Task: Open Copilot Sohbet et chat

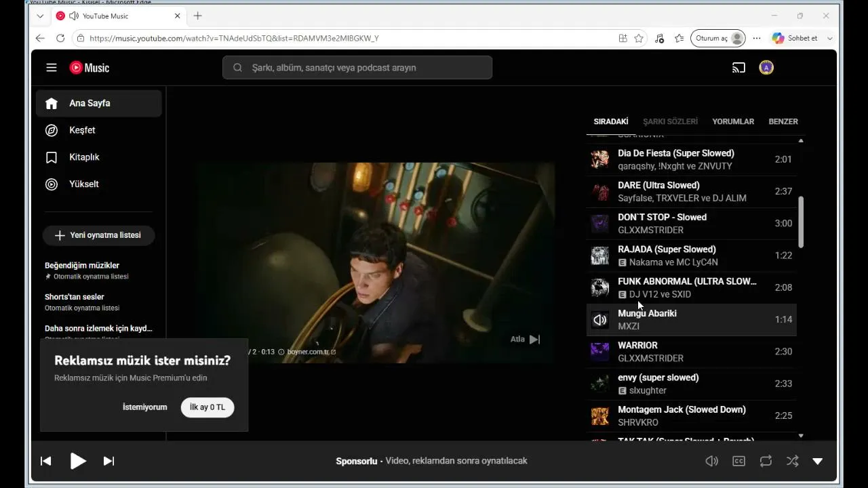Action: coord(795,39)
